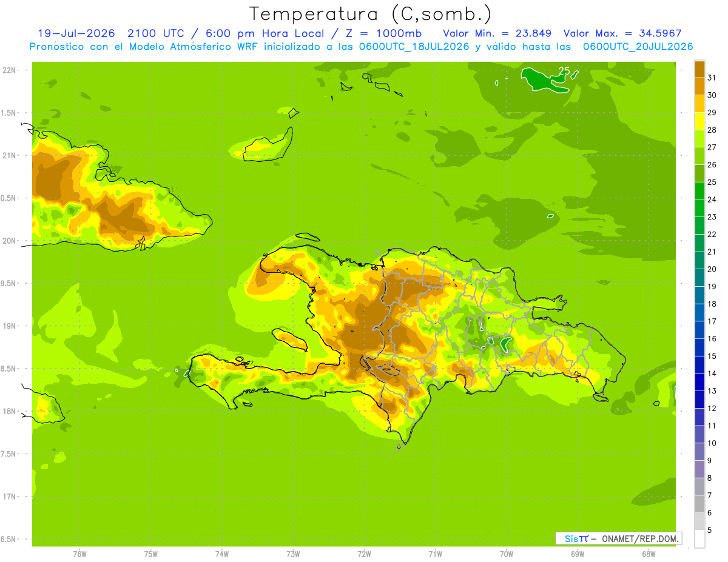Click the legend label '31'
The width and height of the screenshot is (728, 562).
[x=712, y=78]
